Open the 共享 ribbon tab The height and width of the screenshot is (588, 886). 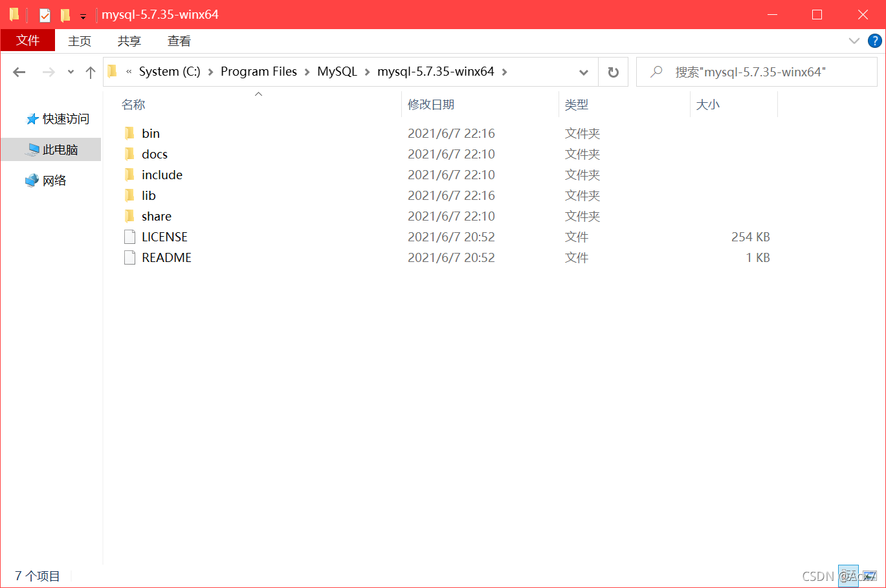point(129,41)
